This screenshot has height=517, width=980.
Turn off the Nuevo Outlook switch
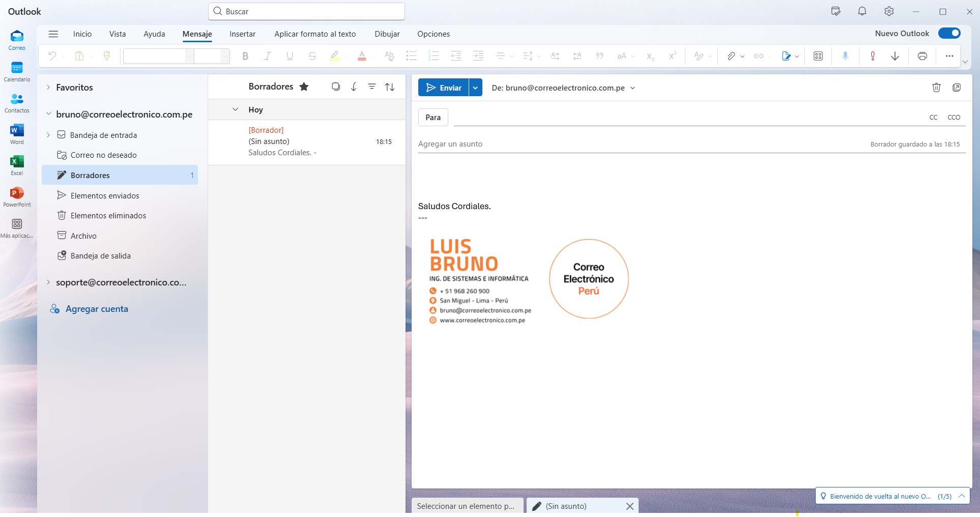[949, 34]
